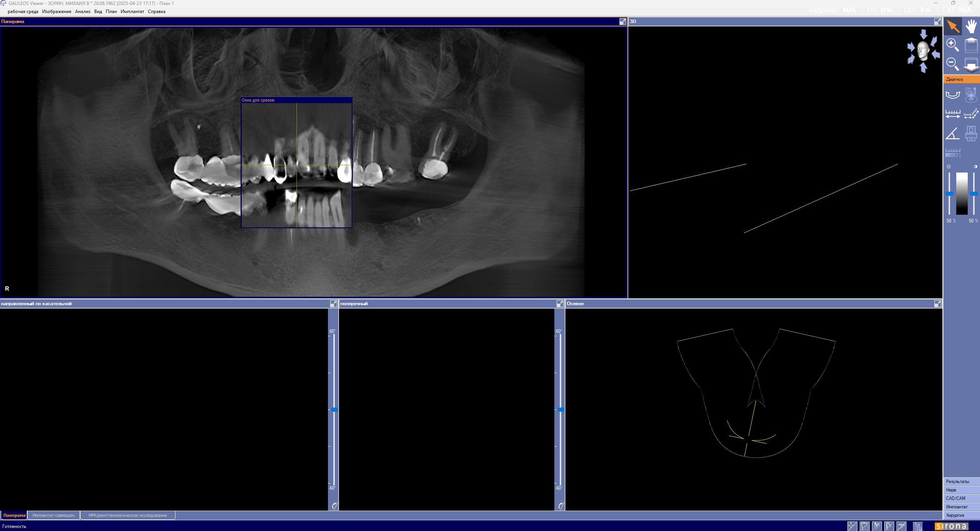The height and width of the screenshot is (531, 980).
Task: Click the tangential view angle slider handle
Action: tap(334, 410)
